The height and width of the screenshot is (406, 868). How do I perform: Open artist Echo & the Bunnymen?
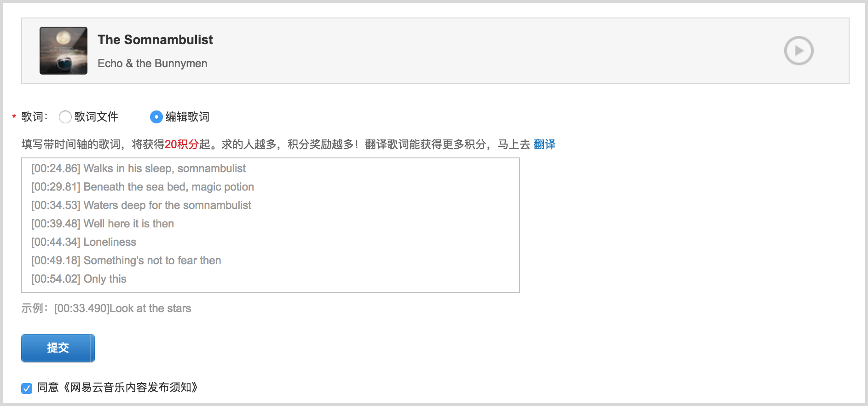pyautogui.click(x=152, y=64)
